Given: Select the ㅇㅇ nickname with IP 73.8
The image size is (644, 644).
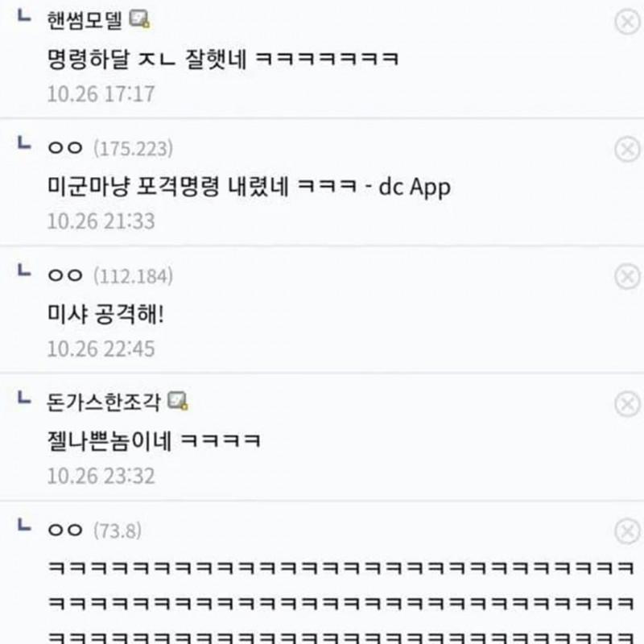Looking at the screenshot, I should 65,530.
